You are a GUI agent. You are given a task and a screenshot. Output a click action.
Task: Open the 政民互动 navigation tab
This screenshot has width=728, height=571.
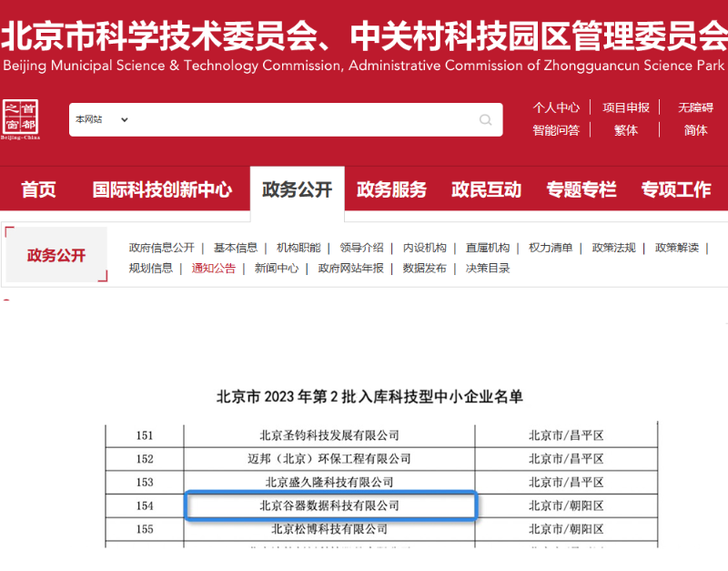(486, 189)
